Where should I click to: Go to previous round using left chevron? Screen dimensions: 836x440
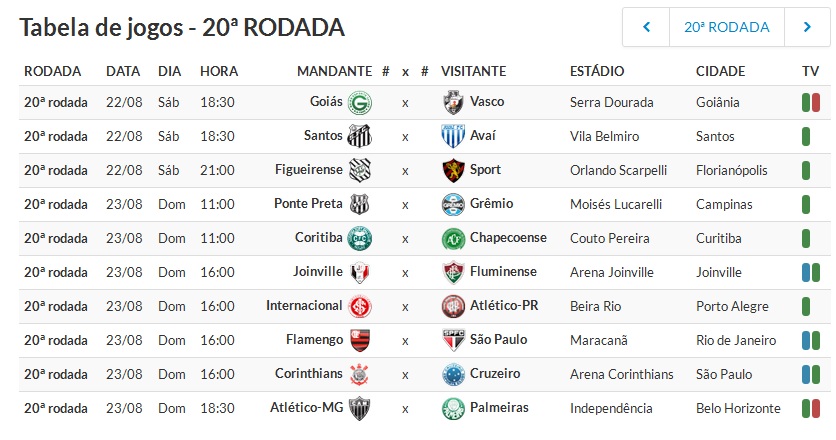coord(646,27)
